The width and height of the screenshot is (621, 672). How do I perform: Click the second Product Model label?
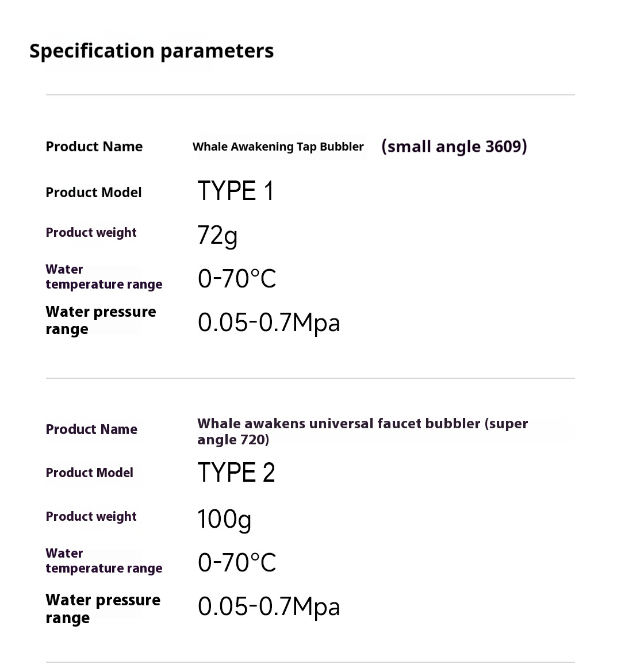(89, 473)
